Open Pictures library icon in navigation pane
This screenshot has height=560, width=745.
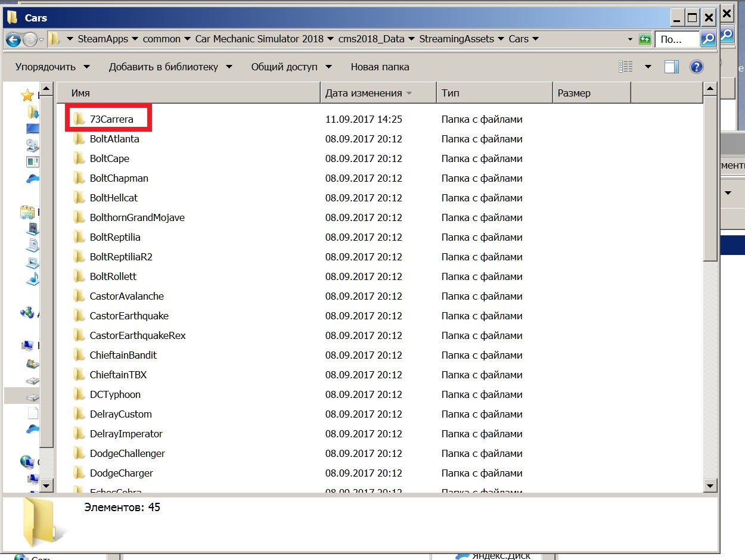tap(33, 262)
